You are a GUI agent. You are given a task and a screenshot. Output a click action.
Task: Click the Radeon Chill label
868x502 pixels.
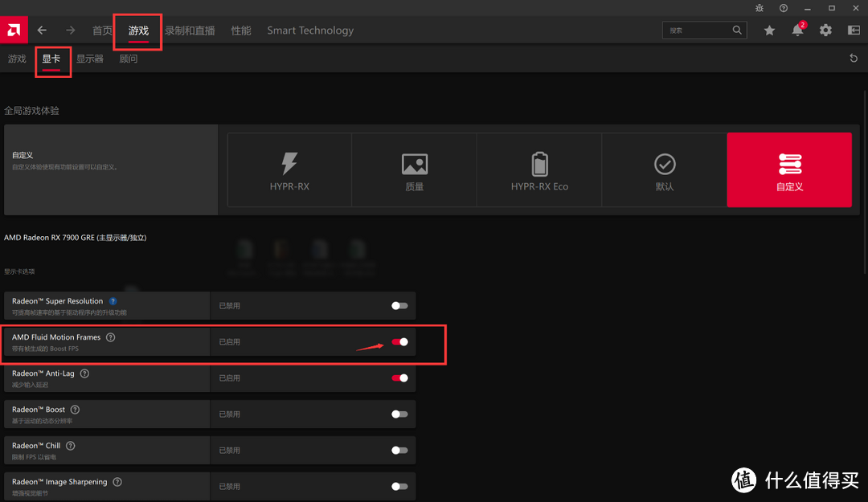(36, 446)
